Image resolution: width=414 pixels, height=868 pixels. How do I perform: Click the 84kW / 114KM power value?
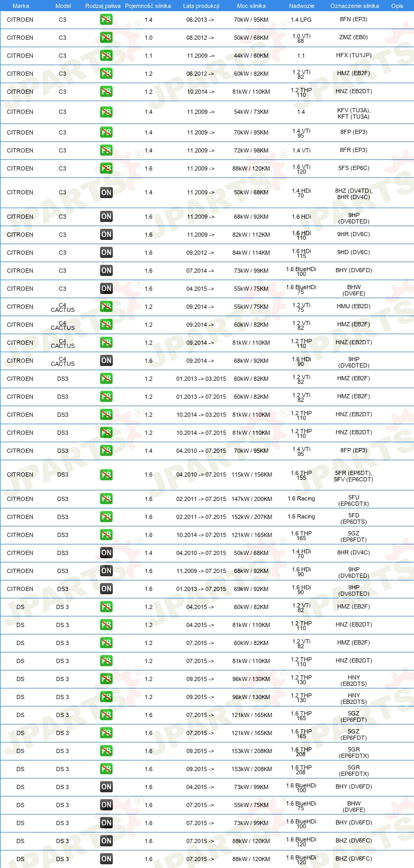(x=251, y=253)
